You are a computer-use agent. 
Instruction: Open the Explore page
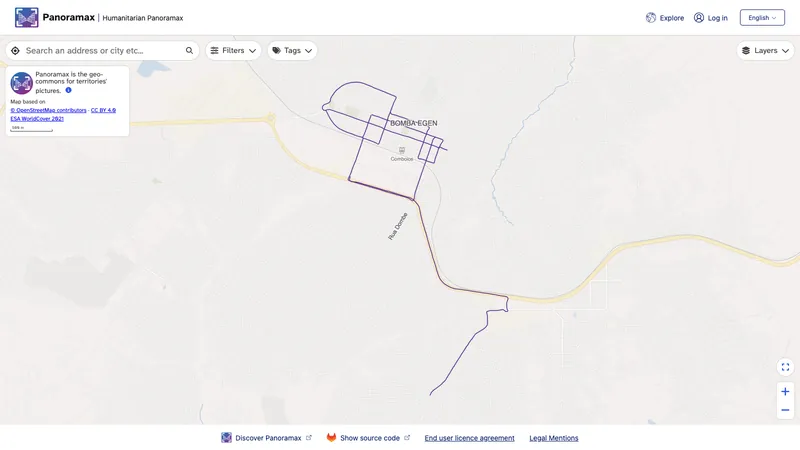pyautogui.click(x=665, y=18)
